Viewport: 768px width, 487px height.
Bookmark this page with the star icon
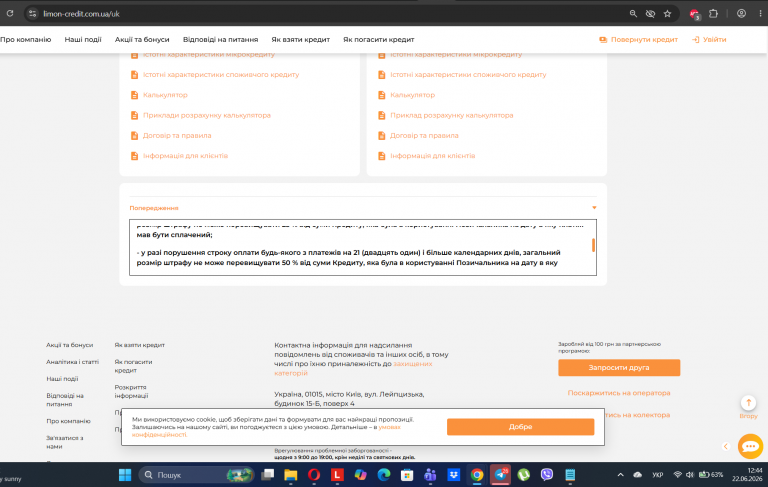[667, 14]
